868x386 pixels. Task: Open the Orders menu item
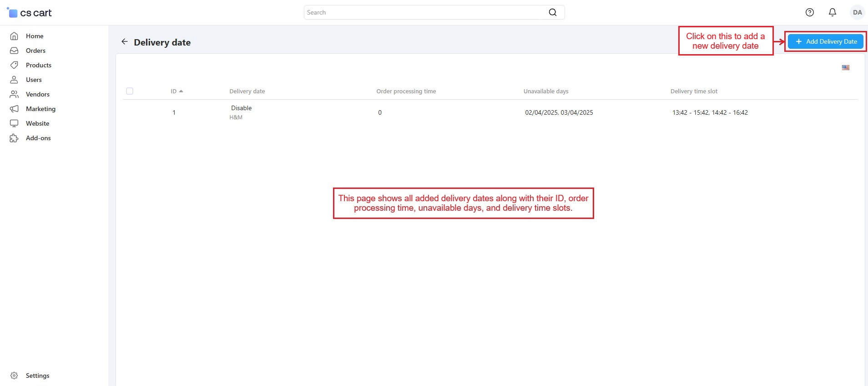click(x=35, y=51)
